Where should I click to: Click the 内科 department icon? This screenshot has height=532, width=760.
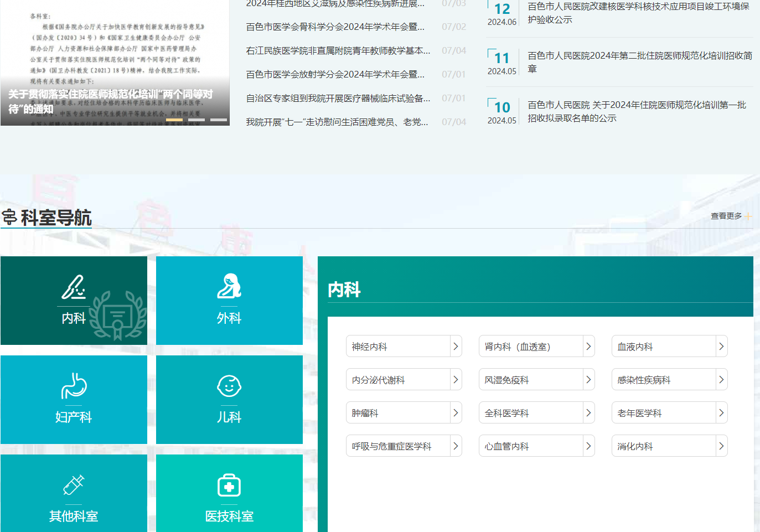pyautogui.click(x=74, y=287)
